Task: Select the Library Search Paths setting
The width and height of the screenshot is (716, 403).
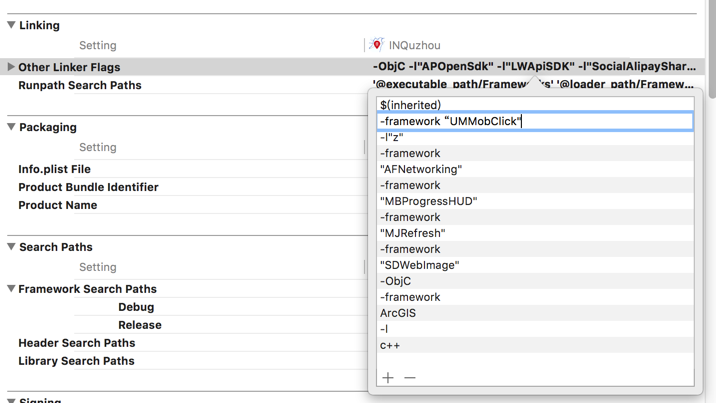Action: [x=76, y=361]
